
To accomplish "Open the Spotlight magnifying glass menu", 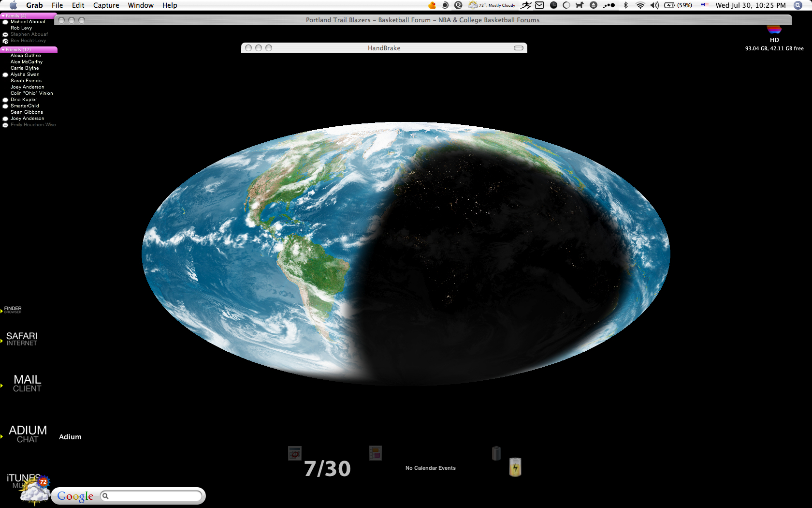I will click(797, 5).
